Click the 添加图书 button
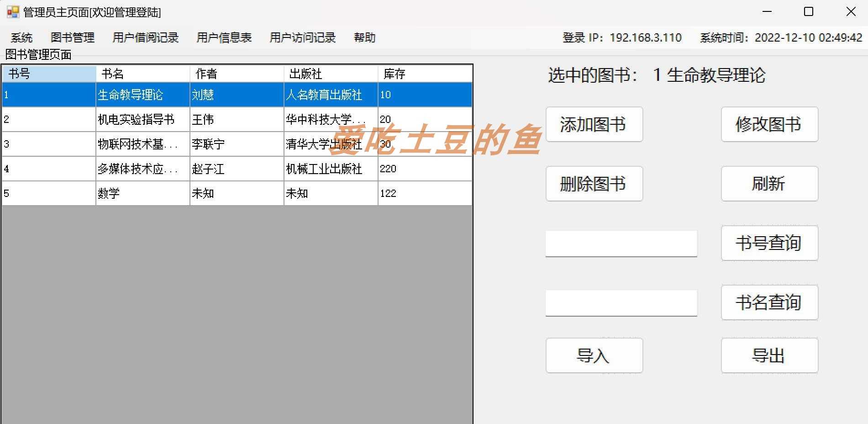The width and height of the screenshot is (868, 424). coord(594,124)
